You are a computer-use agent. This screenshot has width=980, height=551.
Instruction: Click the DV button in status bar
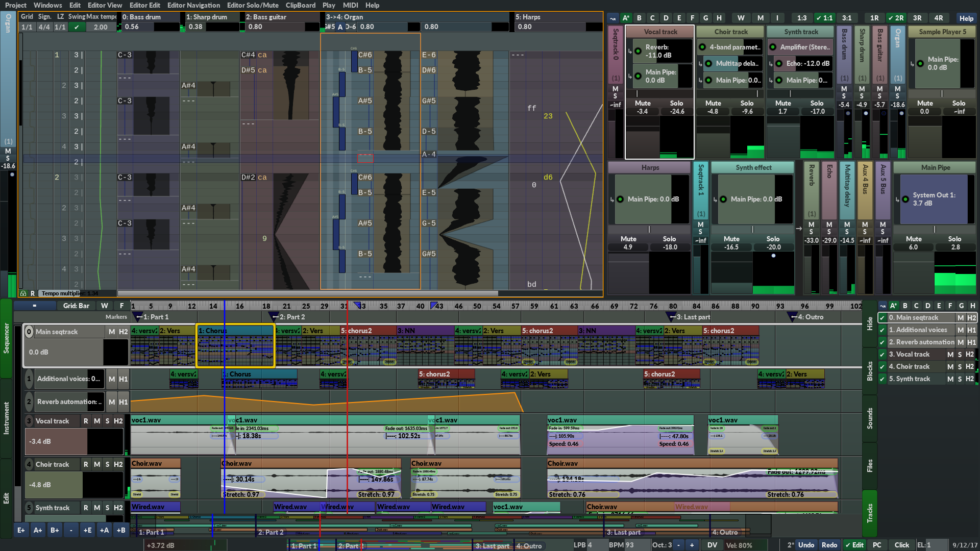point(712,545)
